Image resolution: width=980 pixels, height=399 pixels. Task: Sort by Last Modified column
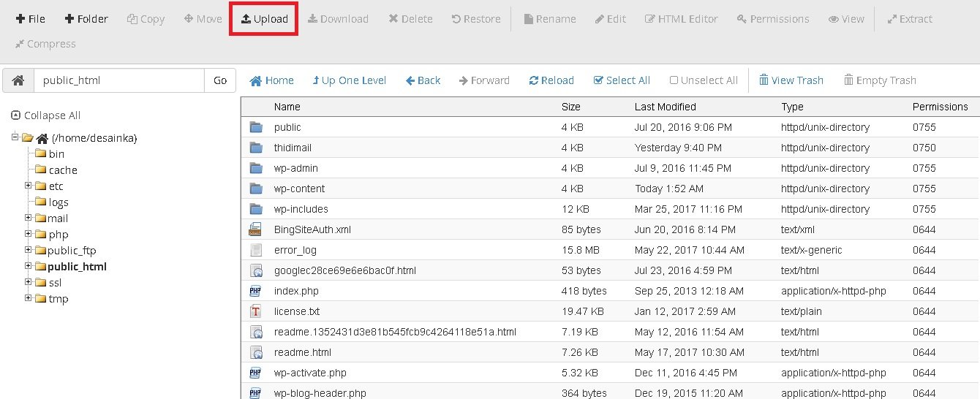tap(665, 107)
